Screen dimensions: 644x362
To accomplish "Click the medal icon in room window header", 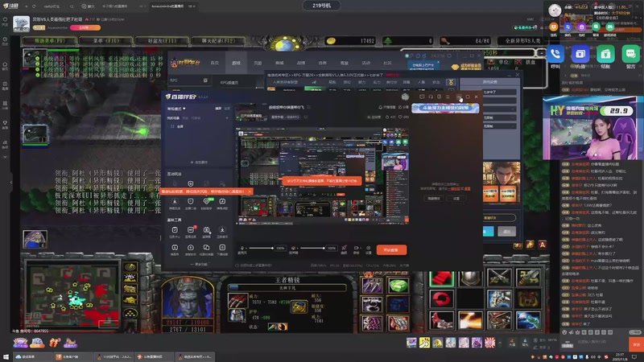I will (452, 83).
